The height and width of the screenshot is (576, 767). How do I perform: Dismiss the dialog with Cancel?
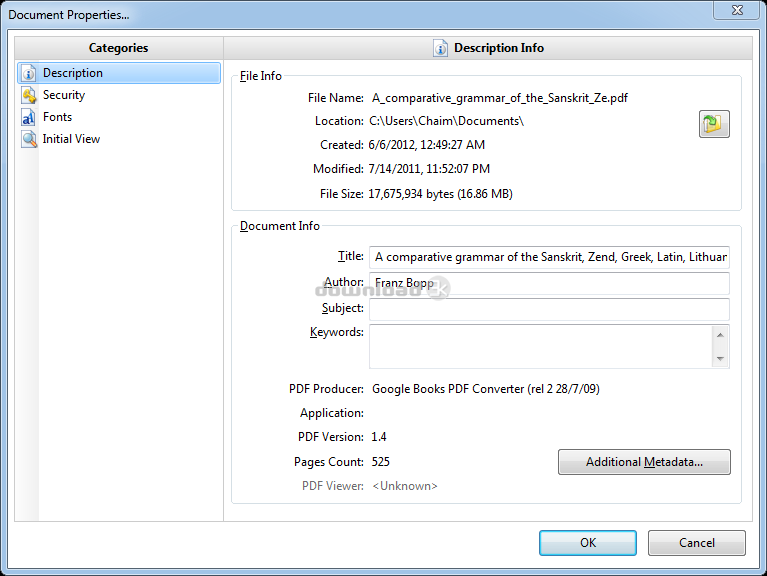point(696,543)
